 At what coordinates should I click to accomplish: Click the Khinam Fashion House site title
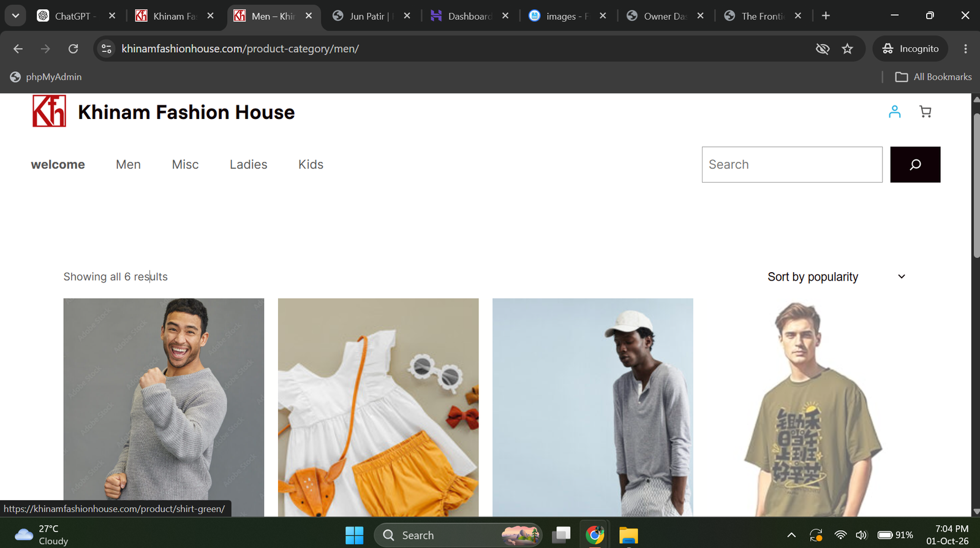(186, 112)
